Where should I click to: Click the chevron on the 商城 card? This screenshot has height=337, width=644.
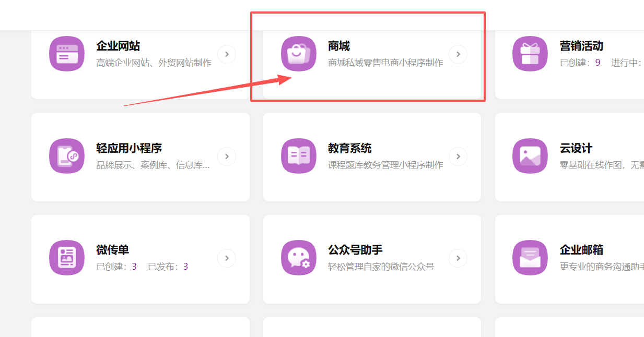click(x=458, y=54)
